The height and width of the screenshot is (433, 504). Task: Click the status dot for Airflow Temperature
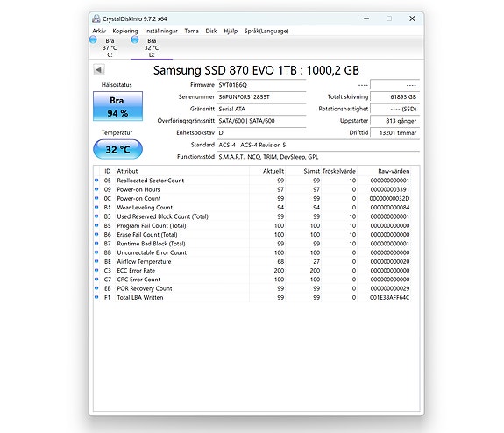pos(96,261)
